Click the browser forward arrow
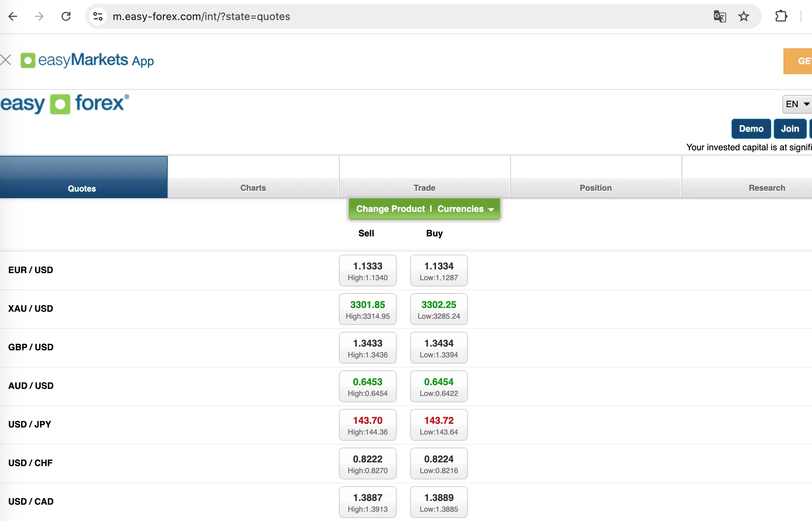The height and width of the screenshot is (521, 812). click(x=39, y=16)
